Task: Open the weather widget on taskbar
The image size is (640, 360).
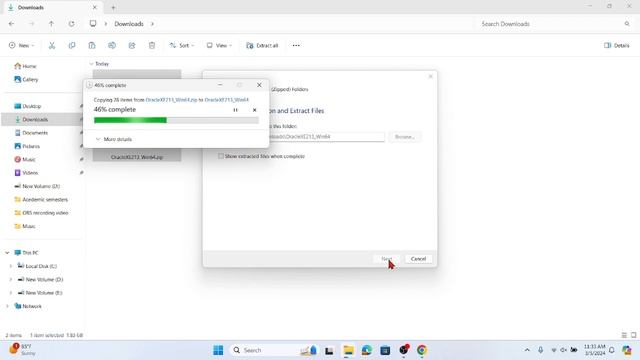Action: coord(23,350)
